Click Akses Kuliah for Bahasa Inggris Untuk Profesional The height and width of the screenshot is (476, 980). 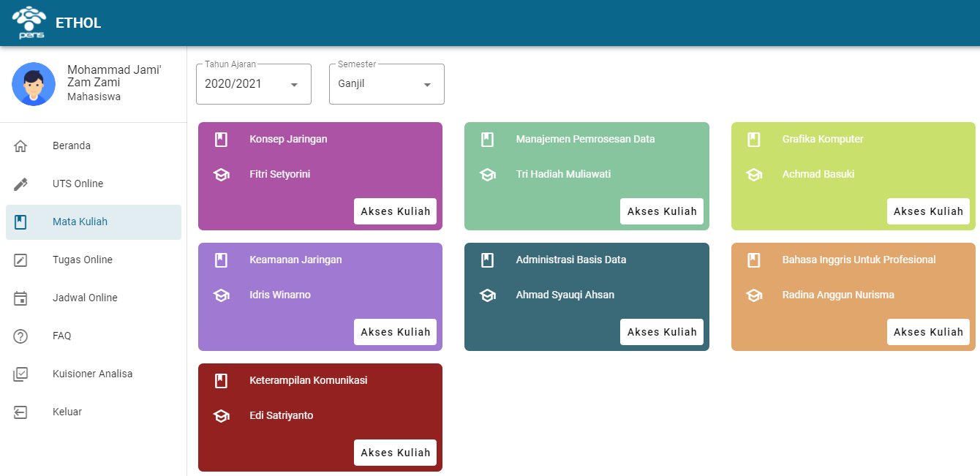[x=928, y=332]
